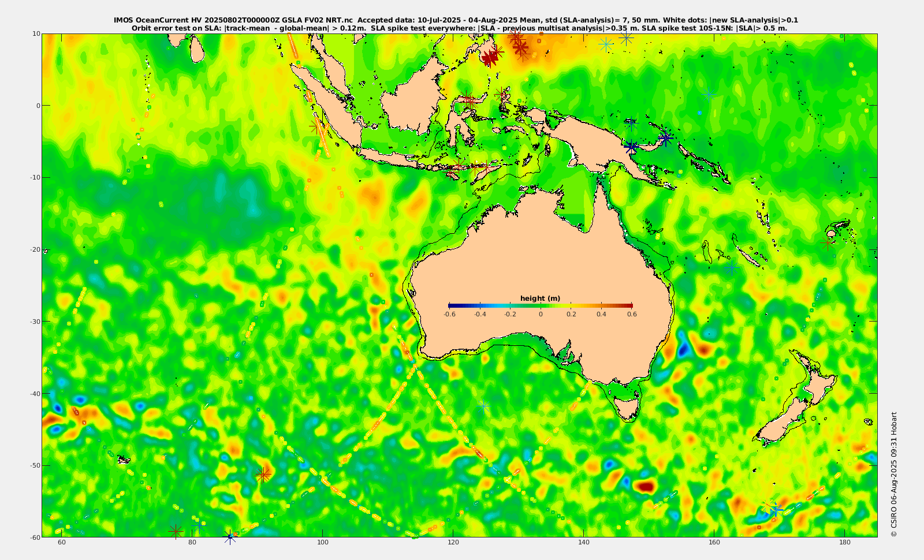Click the height colorbar gradient strip

541,305
